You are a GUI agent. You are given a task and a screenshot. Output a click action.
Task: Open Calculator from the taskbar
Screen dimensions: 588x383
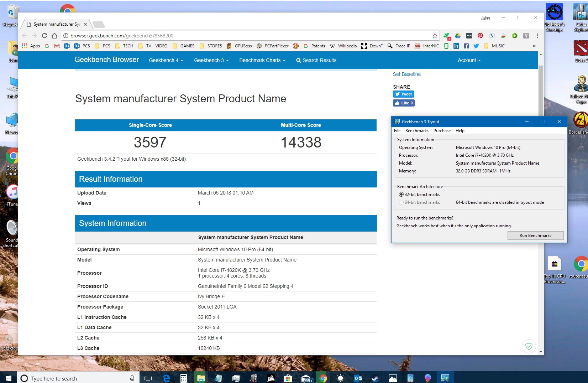184,378
